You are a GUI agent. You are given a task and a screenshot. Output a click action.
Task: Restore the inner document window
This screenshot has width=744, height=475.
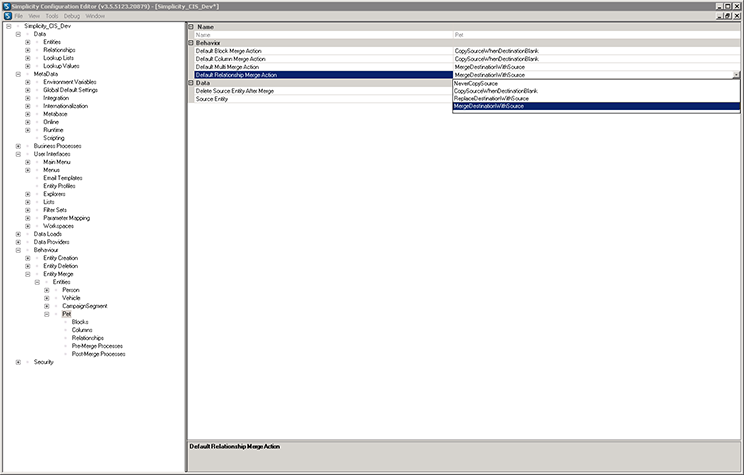click(728, 16)
